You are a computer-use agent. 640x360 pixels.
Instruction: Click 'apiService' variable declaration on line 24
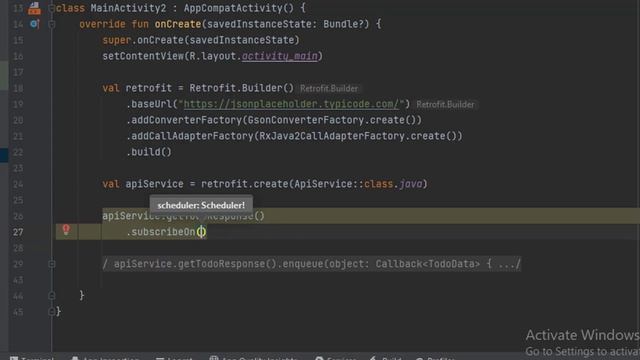point(154,184)
